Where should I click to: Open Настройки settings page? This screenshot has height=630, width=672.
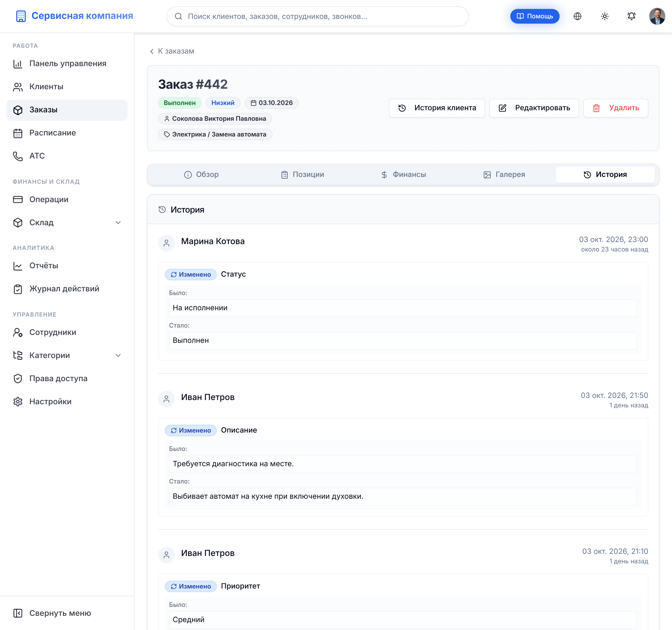[67, 402]
